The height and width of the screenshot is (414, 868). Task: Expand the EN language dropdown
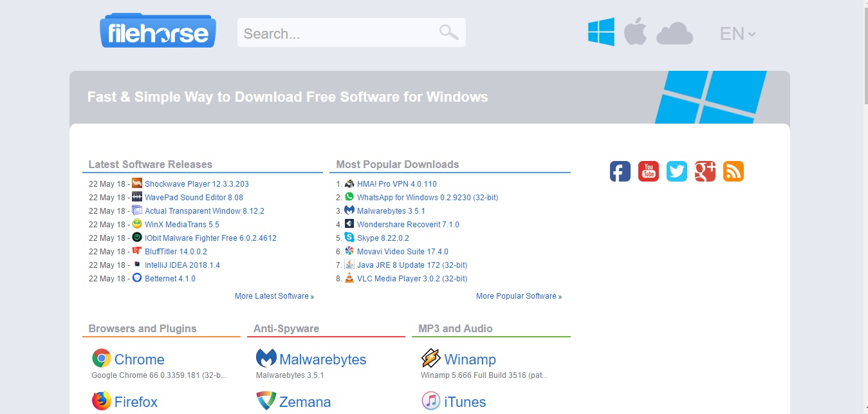pyautogui.click(x=738, y=33)
